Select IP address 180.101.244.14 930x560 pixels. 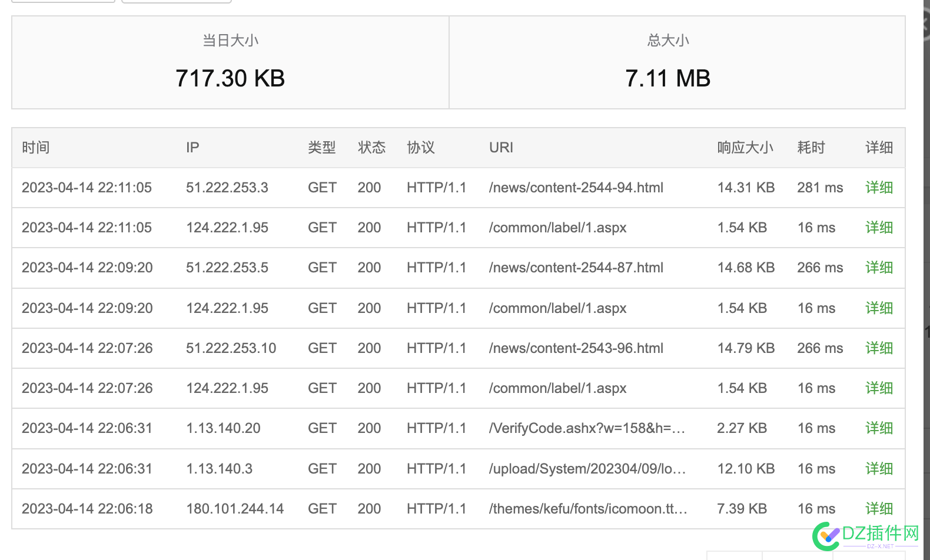coord(235,509)
